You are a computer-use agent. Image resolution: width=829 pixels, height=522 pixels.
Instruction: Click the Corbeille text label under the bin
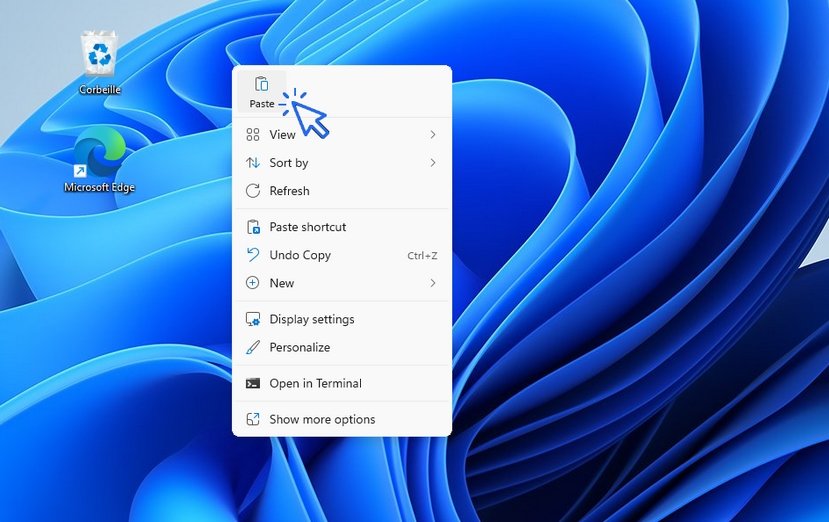pyautogui.click(x=100, y=90)
